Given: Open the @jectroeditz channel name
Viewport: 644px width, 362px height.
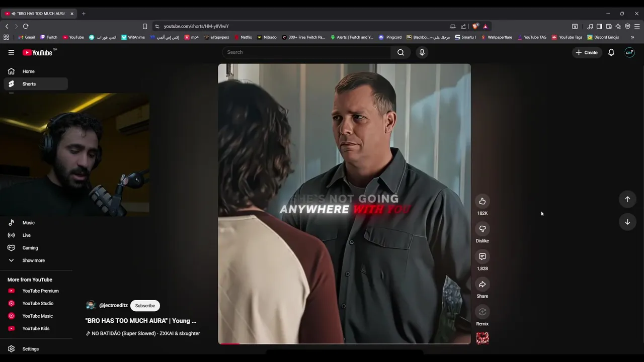Looking at the screenshot, I should tap(113, 306).
